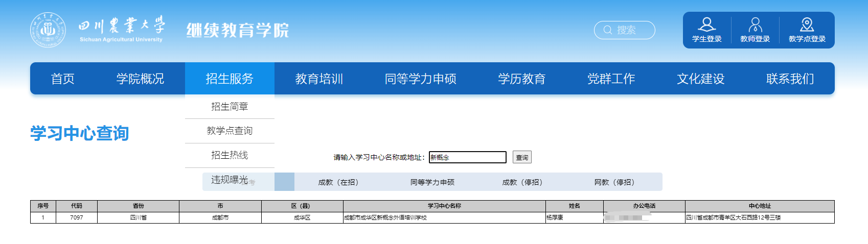The image size is (868, 244).
Task: Switch to 成教（在招）tab
Action: point(338,182)
